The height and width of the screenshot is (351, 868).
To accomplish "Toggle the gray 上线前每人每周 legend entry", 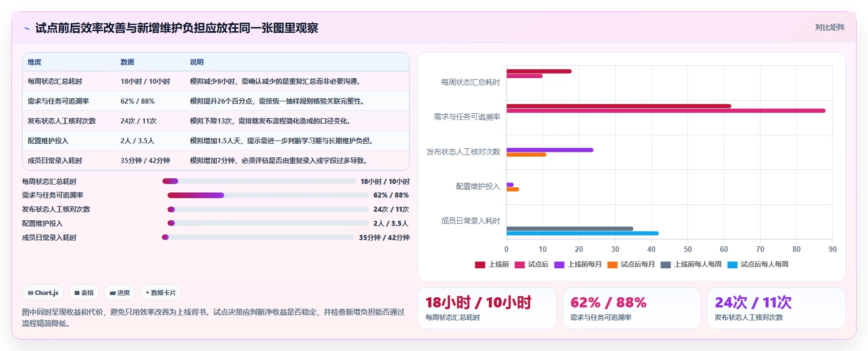I will (x=691, y=264).
